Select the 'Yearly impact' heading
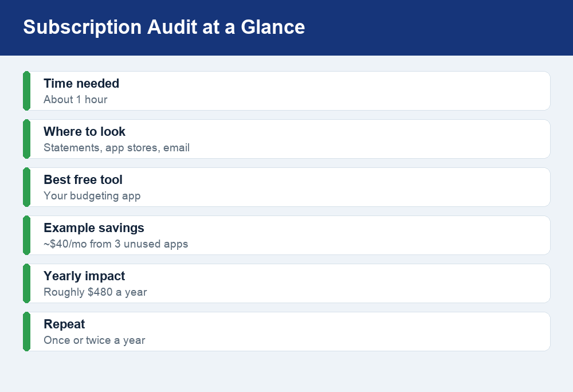Screen dimensions: 573x392 point(84,276)
